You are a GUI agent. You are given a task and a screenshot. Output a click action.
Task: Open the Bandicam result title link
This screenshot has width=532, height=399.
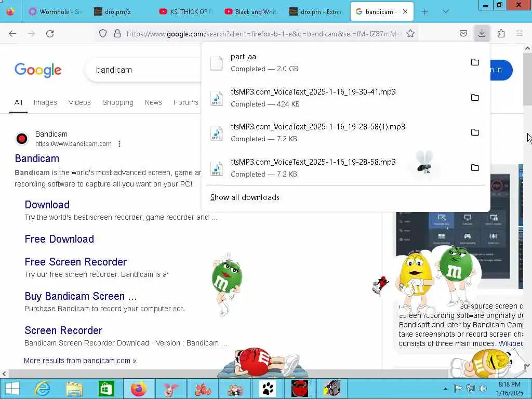(x=37, y=158)
